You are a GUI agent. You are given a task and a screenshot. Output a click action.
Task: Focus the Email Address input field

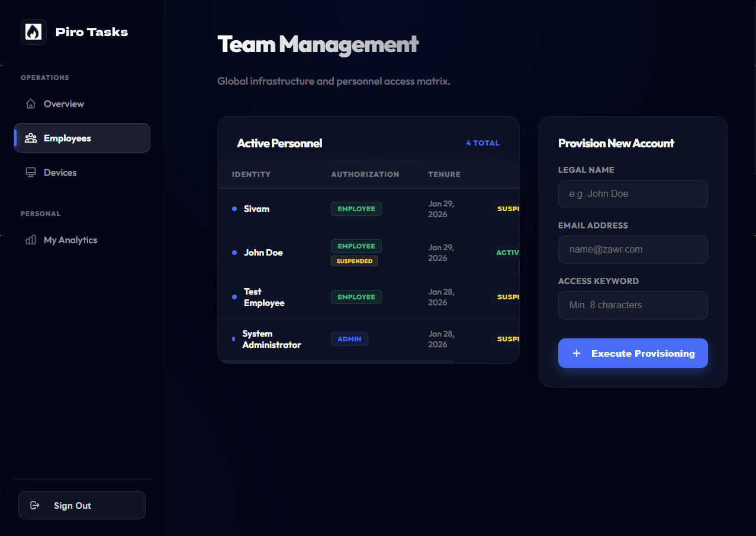tap(632, 250)
